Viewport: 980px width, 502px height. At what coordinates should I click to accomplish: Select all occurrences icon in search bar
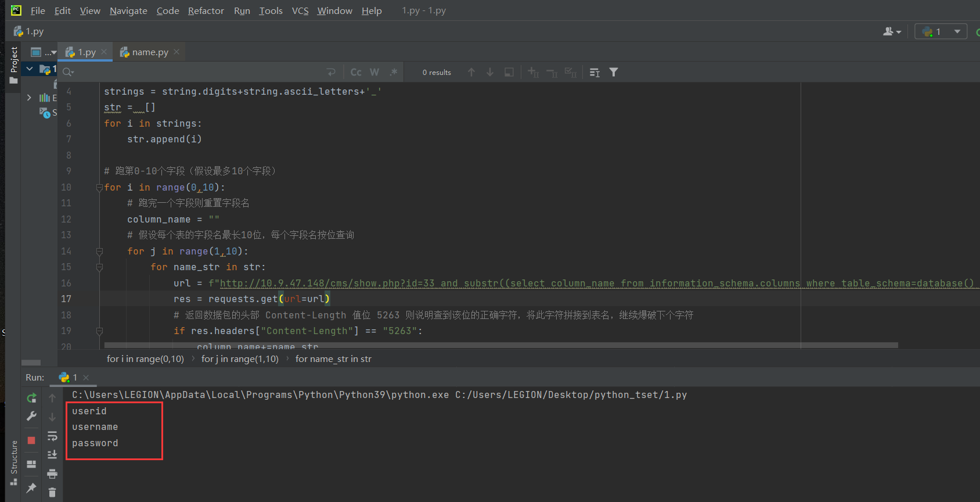pyautogui.click(x=571, y=72)
